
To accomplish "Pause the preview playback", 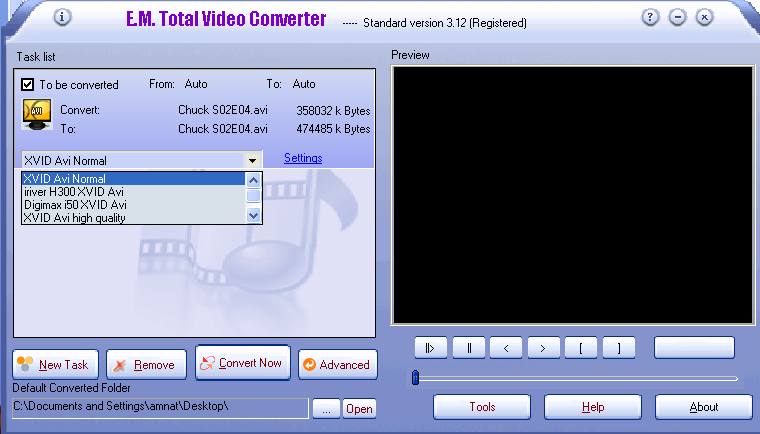I will [469, 348].
